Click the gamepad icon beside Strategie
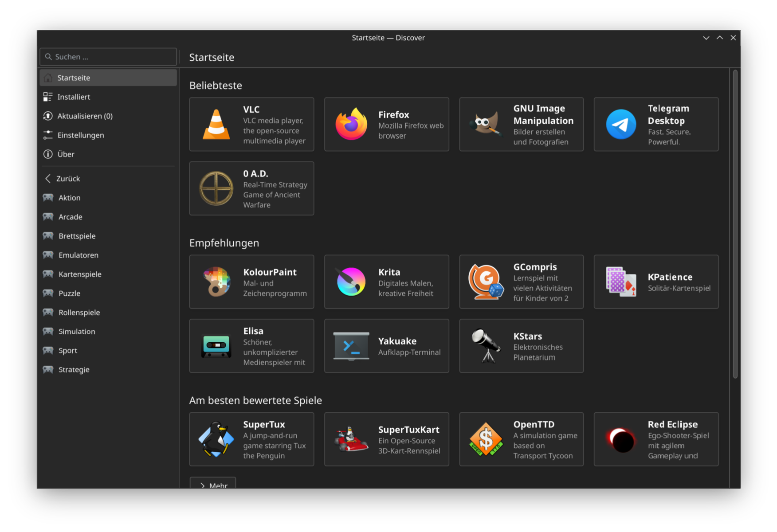Image resolution: width=777 pixels, height=532 pixels. [x=48, y=369]
